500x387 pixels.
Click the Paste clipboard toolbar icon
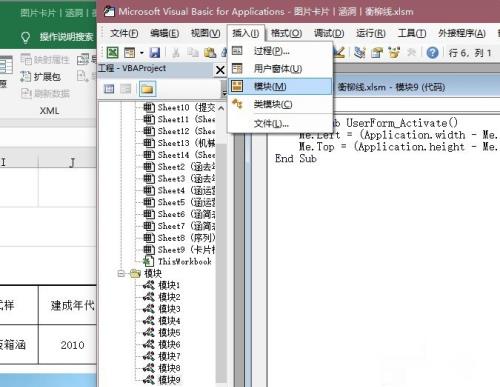[210, 52]
